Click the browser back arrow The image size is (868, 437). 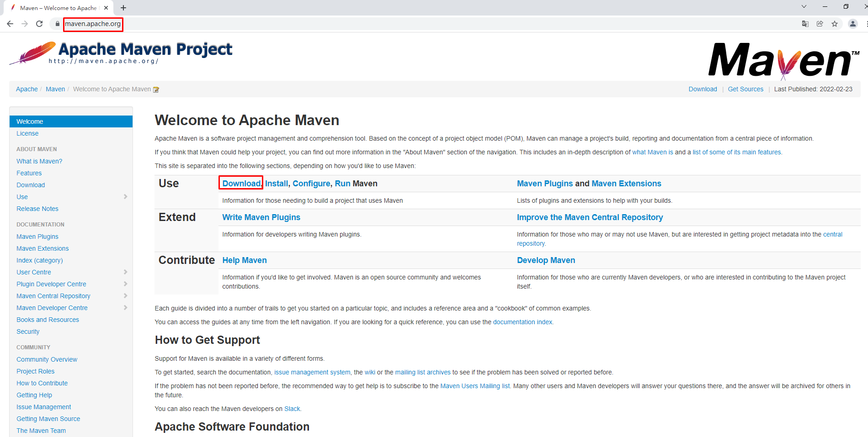10,24
